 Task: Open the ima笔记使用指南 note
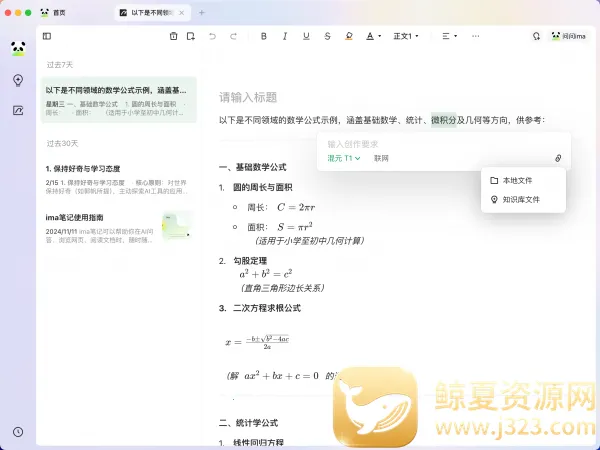(119, 228)
